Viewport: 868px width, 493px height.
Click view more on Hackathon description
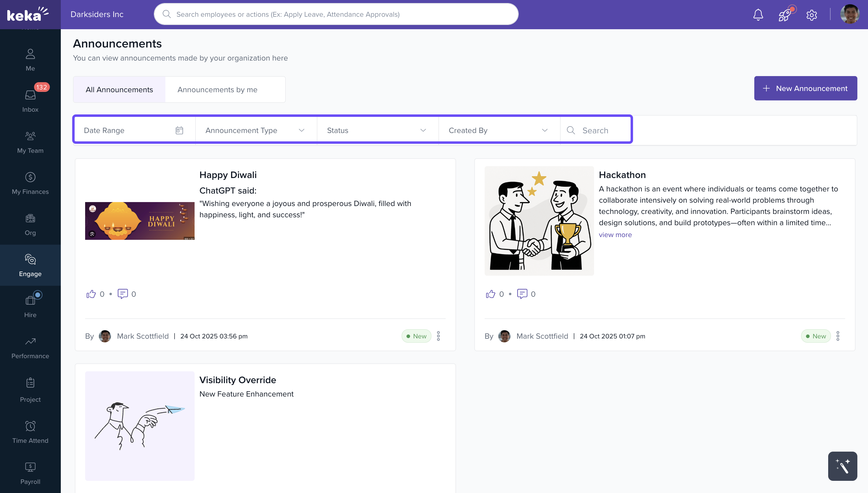(x=615, y=235)
